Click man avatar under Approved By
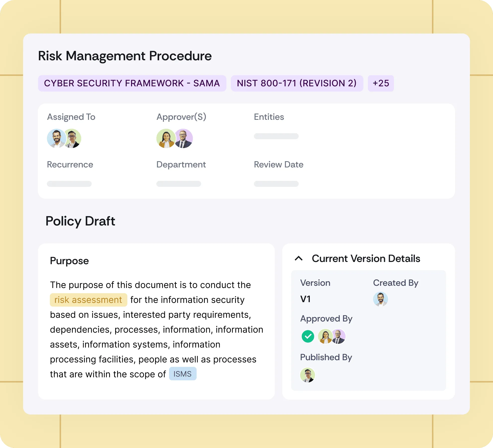Viewport: 493px width, 448px height. pyautogui.click(x=339, y=336)
